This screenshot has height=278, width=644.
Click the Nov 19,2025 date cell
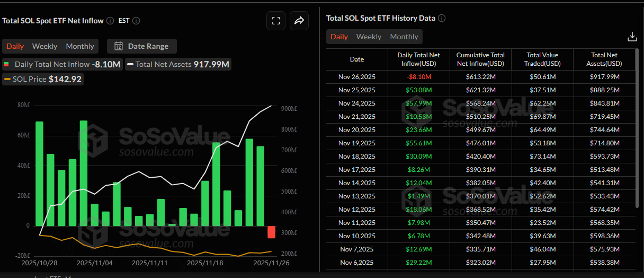coord(357,143)
